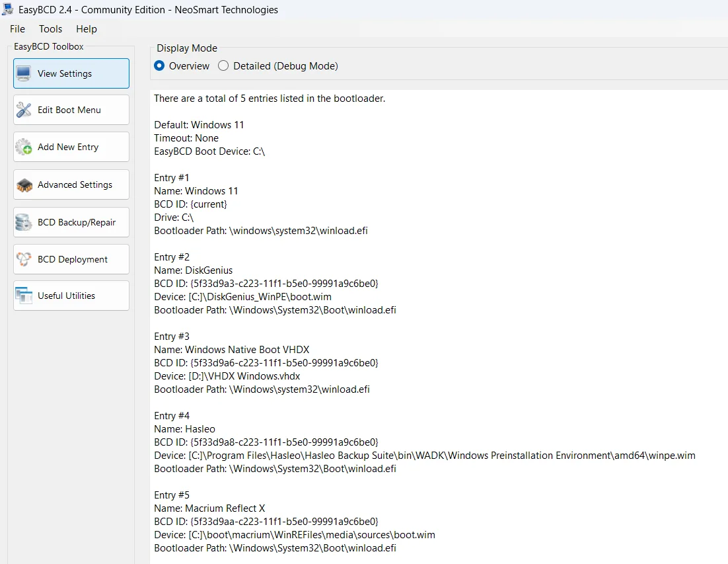This screenshot has height=564, width=728.
Task: Click the BCD Backup/Repair database icon
Action: click(x=24, y=222)
